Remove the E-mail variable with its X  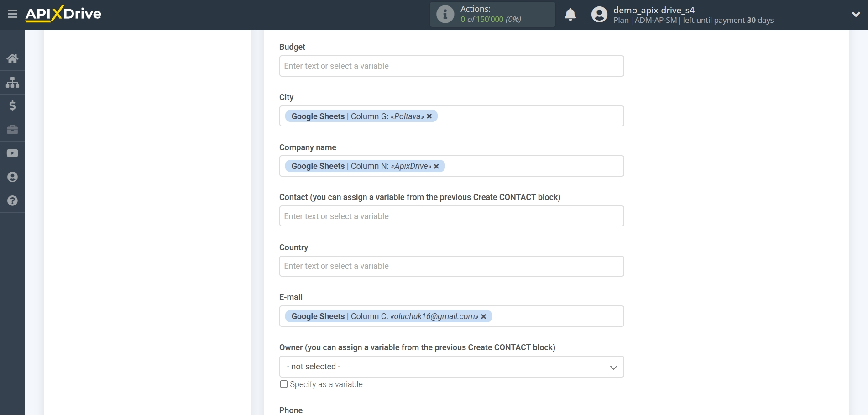click(x=483, y=316)
